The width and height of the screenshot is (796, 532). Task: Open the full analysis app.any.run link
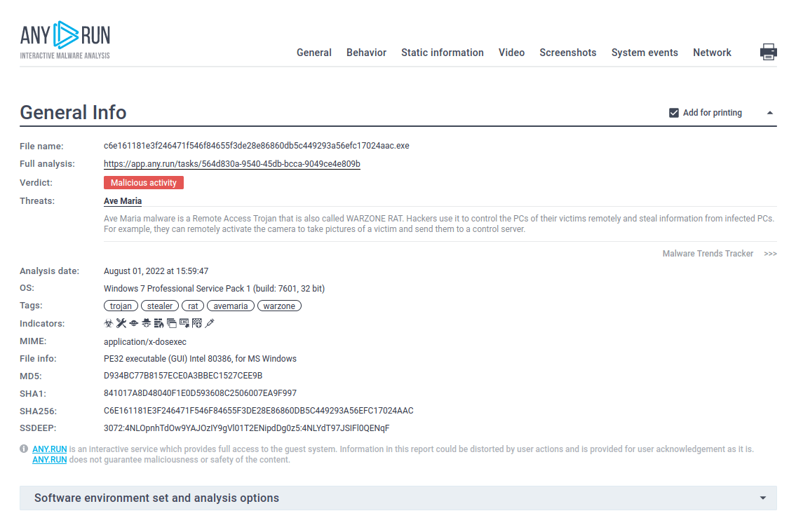(x=231, y=164)
